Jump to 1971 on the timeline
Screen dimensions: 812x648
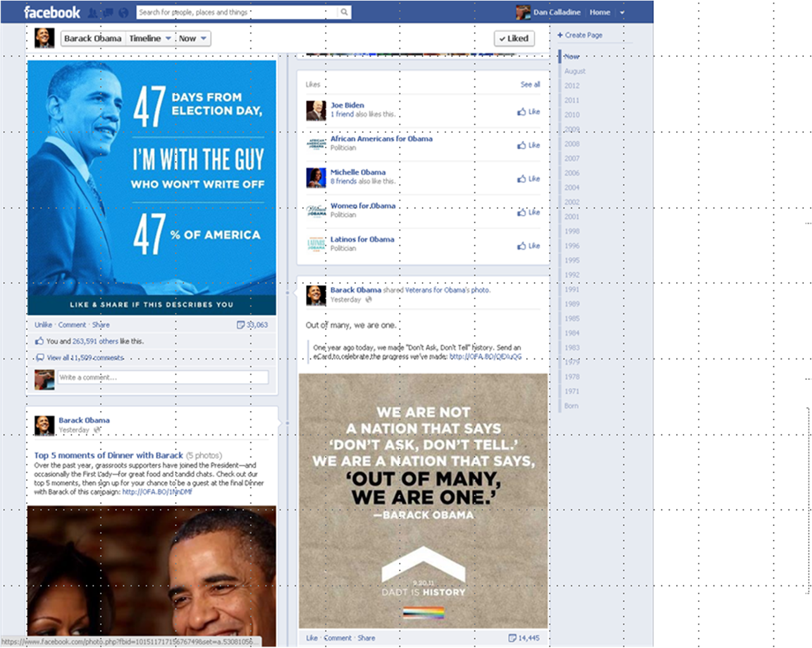coord(572,391)
